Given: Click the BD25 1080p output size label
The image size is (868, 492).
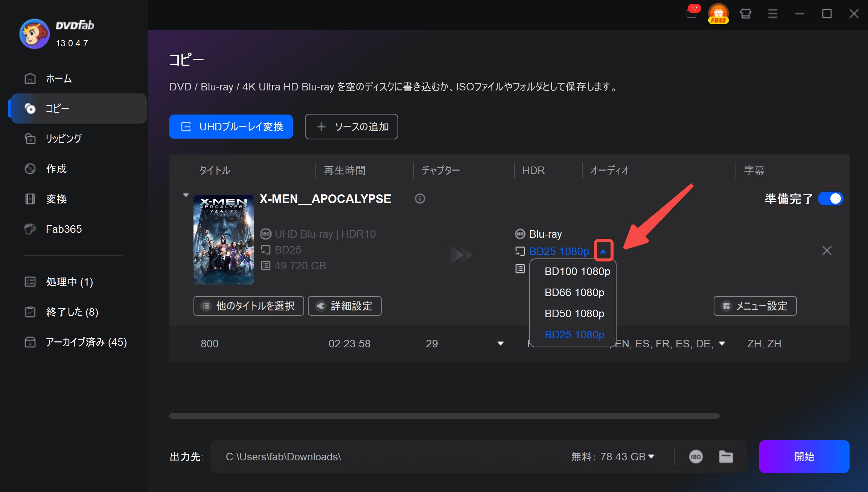Looking at the screenshot, I should point(559,251).
